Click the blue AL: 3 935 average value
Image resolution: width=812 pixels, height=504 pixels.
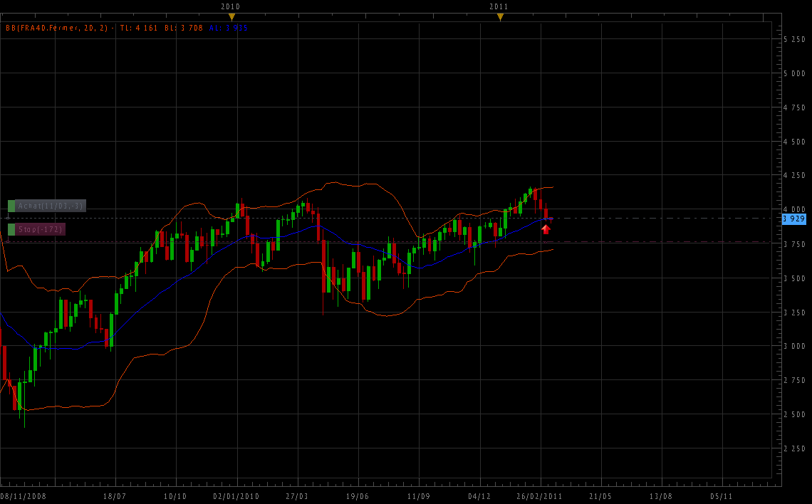pyautogui.click(x=229, y=28)
